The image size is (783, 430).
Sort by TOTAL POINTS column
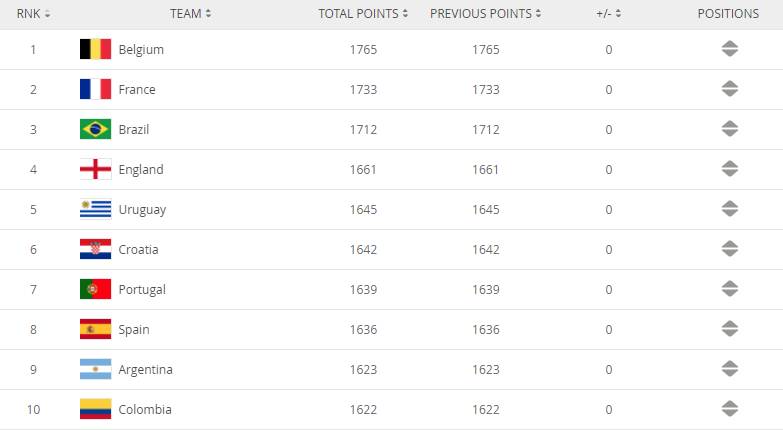[x=364, y=14]
